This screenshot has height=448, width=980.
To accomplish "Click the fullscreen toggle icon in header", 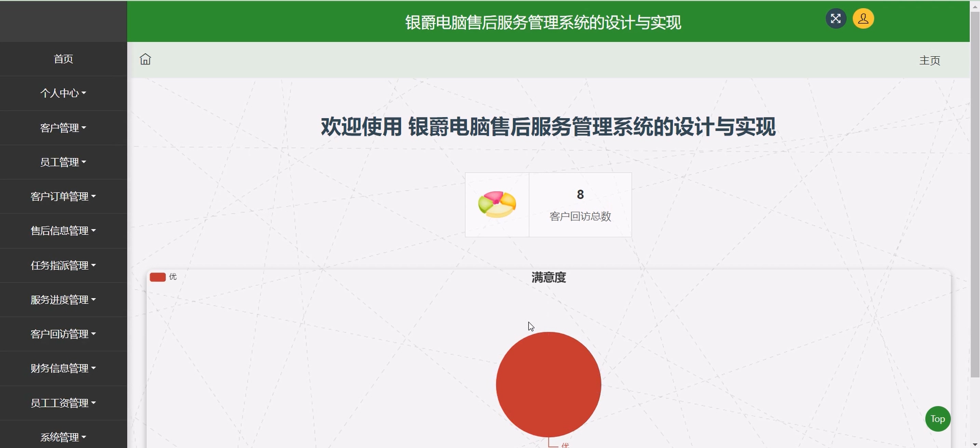I will pos(835,19).
